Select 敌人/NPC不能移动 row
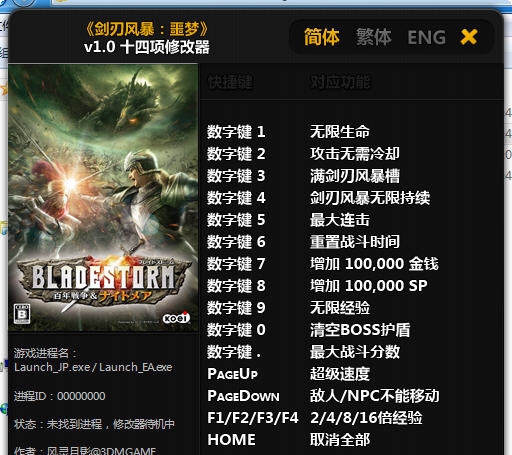The width and height of the screenshot is (512, 455). point(323,396)
